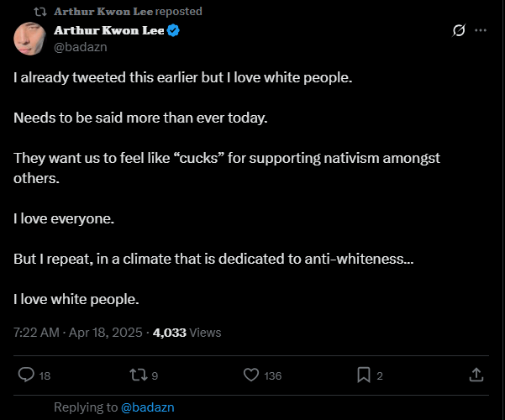Click 'Arthur Kwon Lee reposted' label

[x=128, y=12]
